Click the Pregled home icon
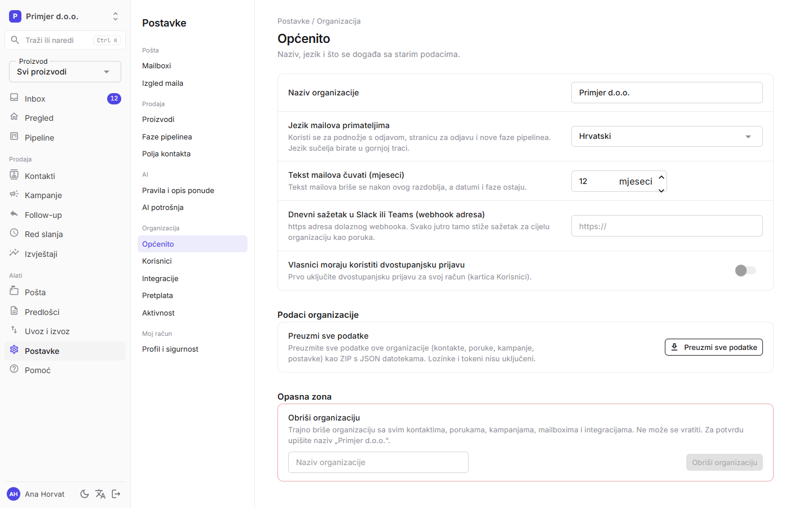 [14, 117]
